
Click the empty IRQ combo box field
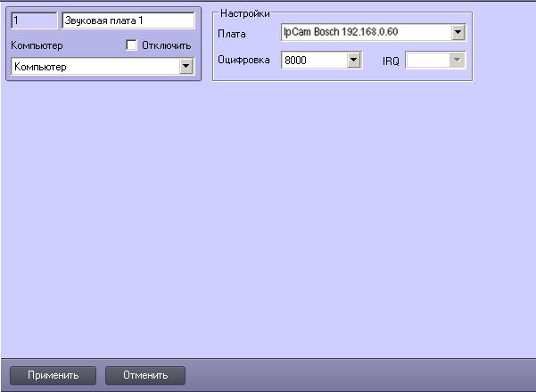[x=427, y=61]
